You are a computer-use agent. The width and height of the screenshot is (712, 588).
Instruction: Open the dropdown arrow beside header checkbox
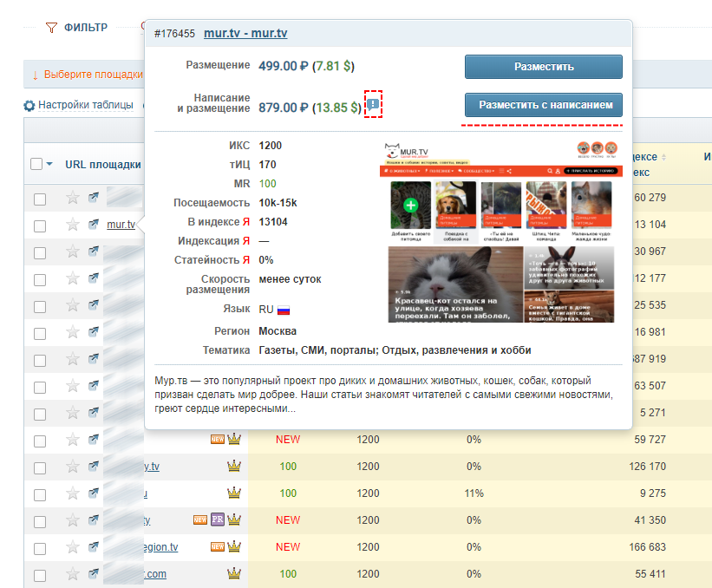[49, 164]
